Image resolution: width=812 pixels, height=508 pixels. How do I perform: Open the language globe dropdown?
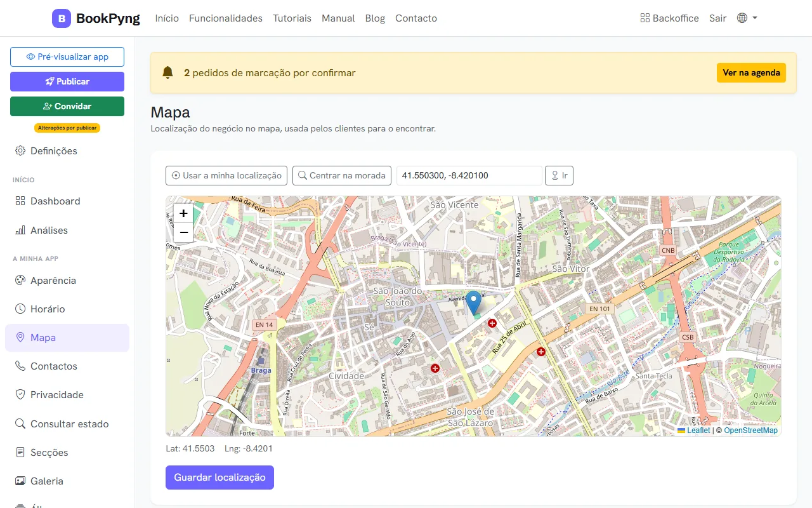(x=747, y=18)
